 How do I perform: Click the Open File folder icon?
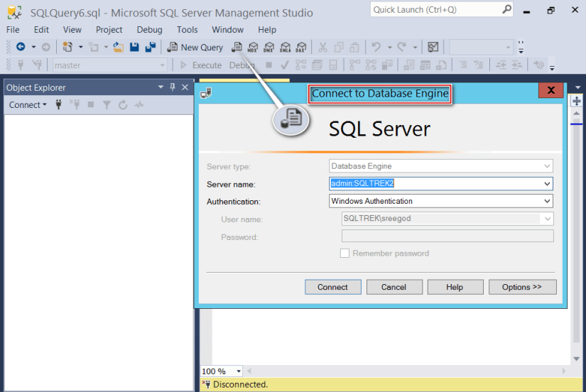[x=119, y=48]
